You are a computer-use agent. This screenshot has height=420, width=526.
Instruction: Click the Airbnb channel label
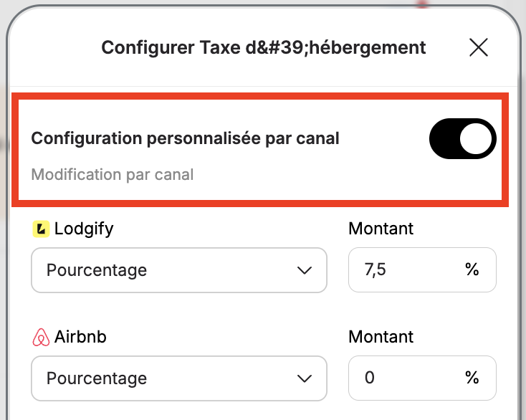pos(80,337)
